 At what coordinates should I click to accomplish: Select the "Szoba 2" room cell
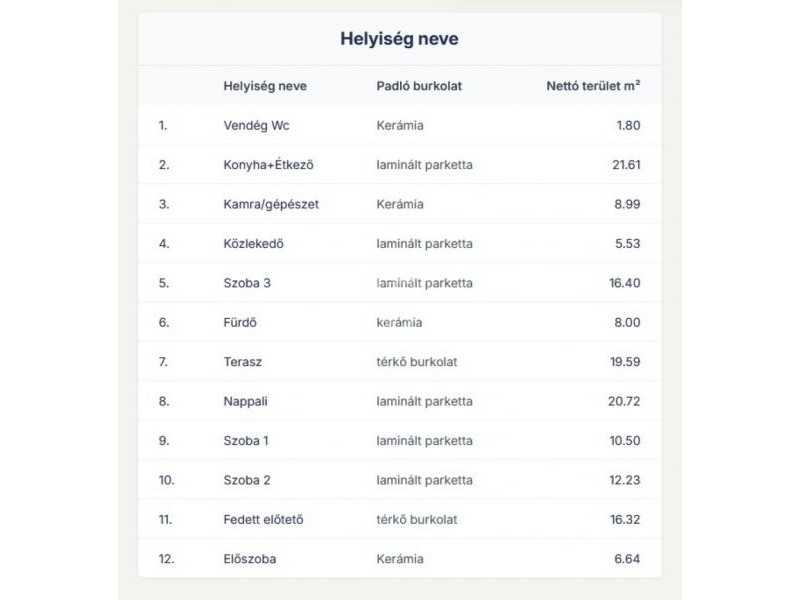coord(247,480)
